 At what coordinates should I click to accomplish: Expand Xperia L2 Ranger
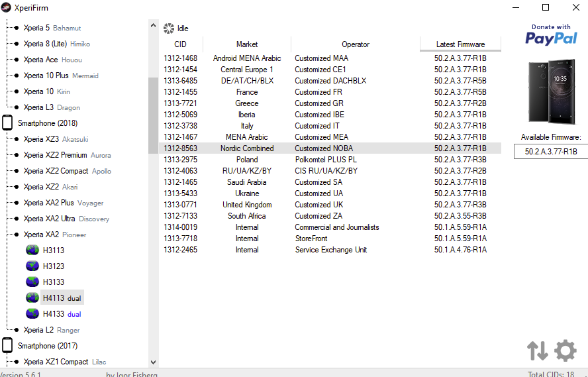click(x=52, y=330)
